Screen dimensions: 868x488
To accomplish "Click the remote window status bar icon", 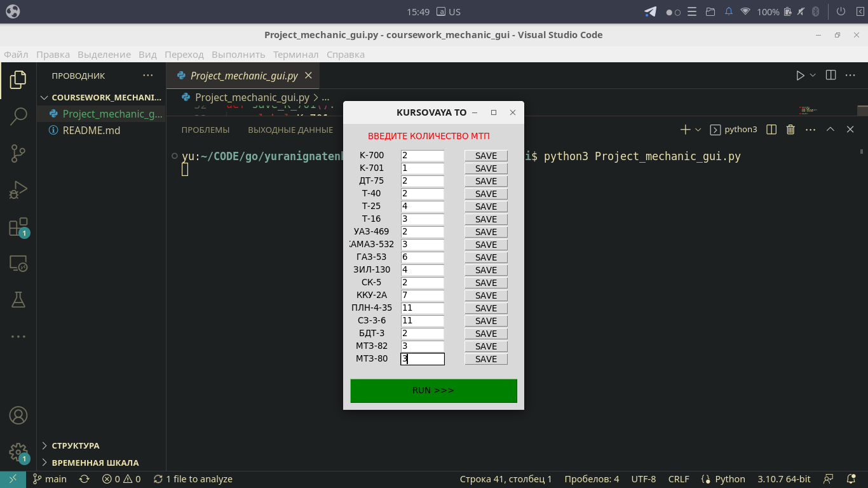I will [x=13, y=479].
